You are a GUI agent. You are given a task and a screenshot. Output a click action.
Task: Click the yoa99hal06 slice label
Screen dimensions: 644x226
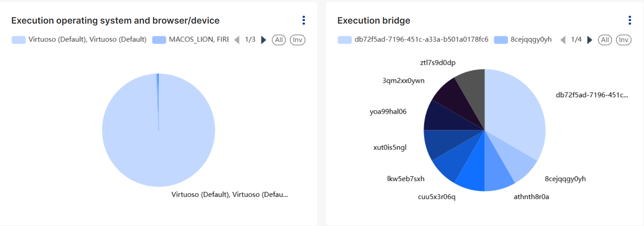pos(388,112)
